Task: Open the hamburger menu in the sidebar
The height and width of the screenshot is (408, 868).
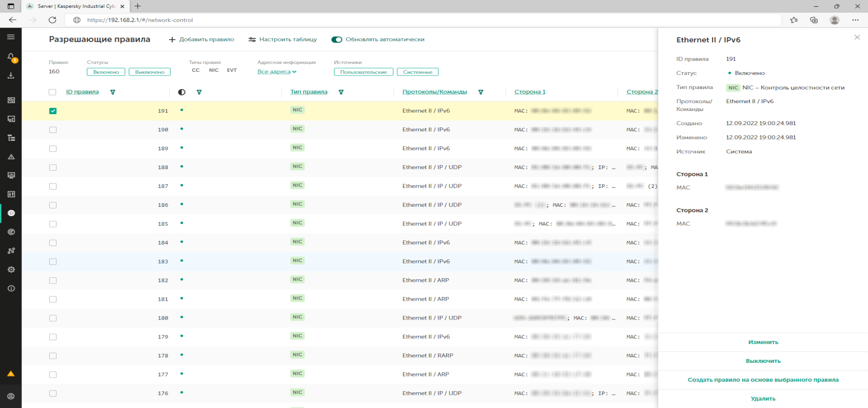Action: [11, 37]
